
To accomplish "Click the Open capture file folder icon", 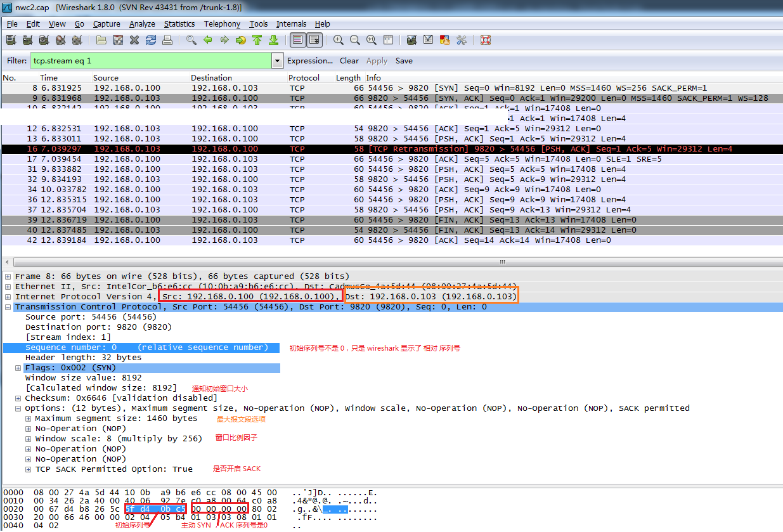I will click(x=101, y=41).
